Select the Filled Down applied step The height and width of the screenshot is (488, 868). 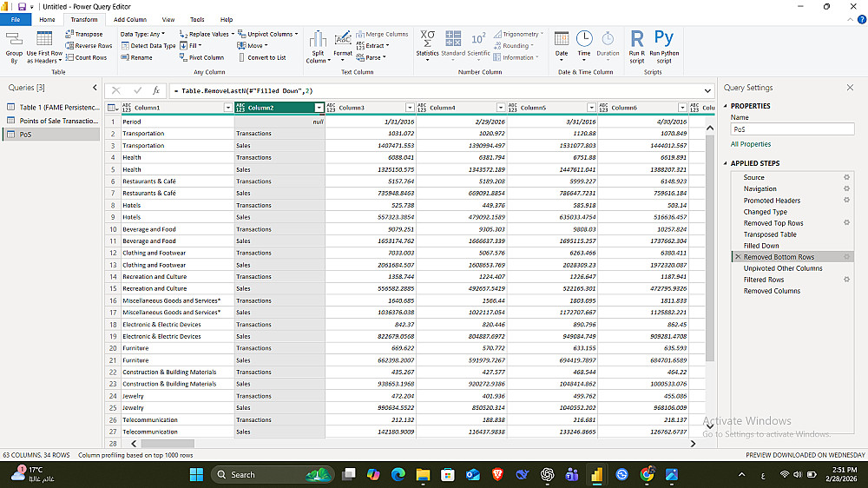(761, 246)
